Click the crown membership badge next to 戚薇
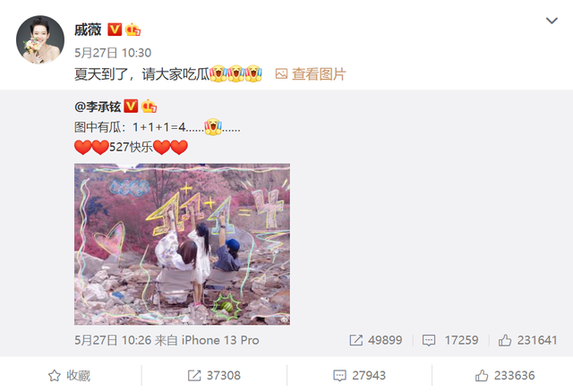573x392 pixels. (x=133, y=30)
